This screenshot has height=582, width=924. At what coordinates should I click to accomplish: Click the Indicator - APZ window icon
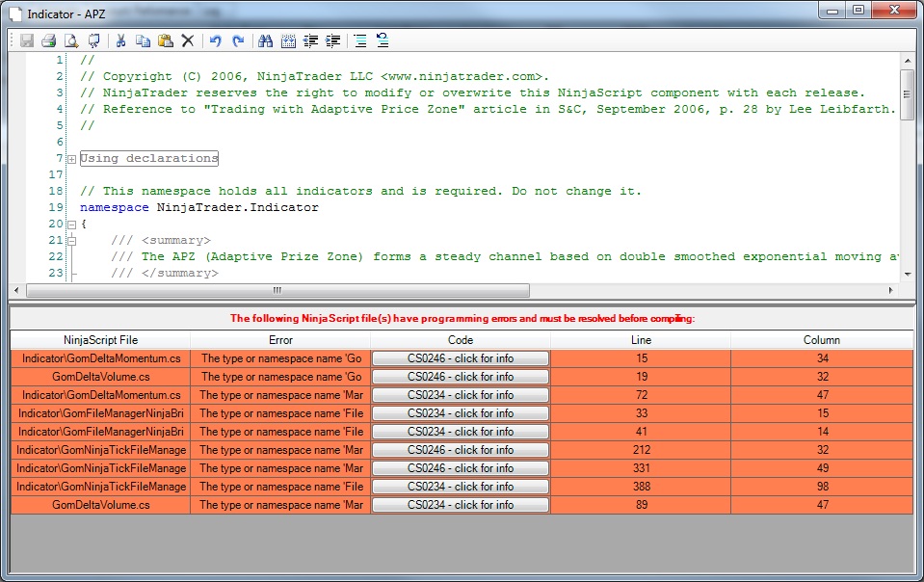pos(14,13)
